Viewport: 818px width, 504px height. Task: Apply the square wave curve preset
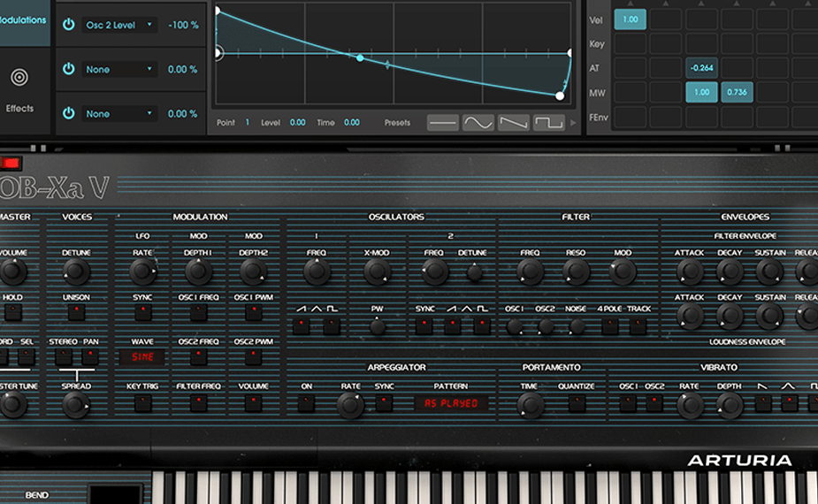(x=548, y=123)
